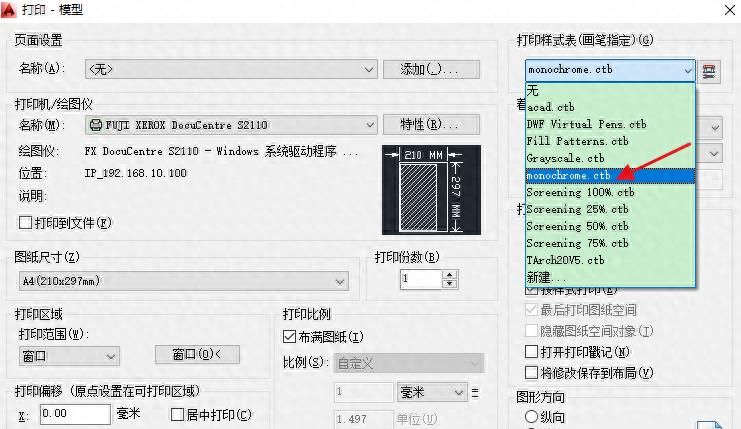Viewport: 741px width, 429px height.
Task: Click the 打印份数 copies input field
Action: [422, 279]
